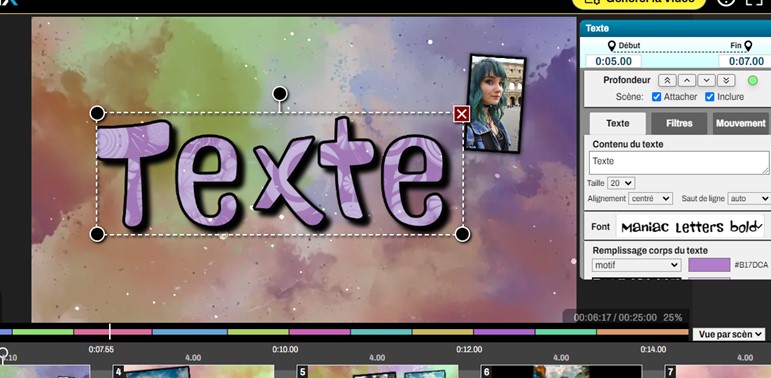Open the motif fill type dropdown
This screenshot has width=771, height=378.
pos(636,265)
